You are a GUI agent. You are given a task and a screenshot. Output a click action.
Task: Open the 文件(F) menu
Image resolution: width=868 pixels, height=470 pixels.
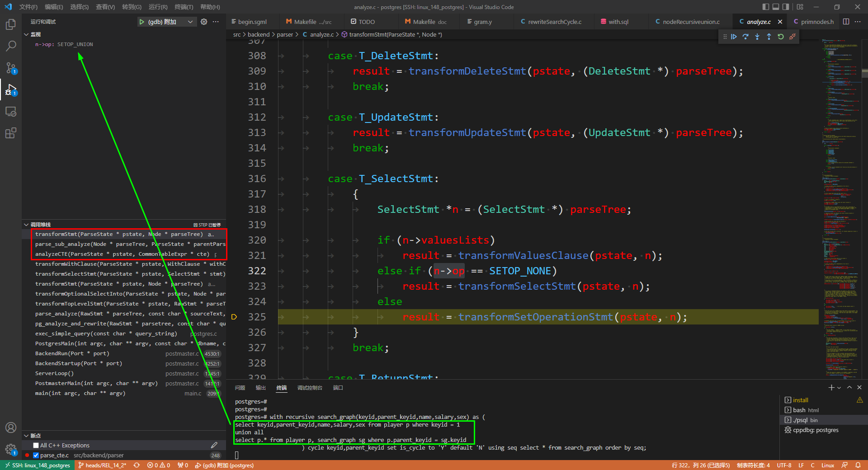[x=28, y=7]
